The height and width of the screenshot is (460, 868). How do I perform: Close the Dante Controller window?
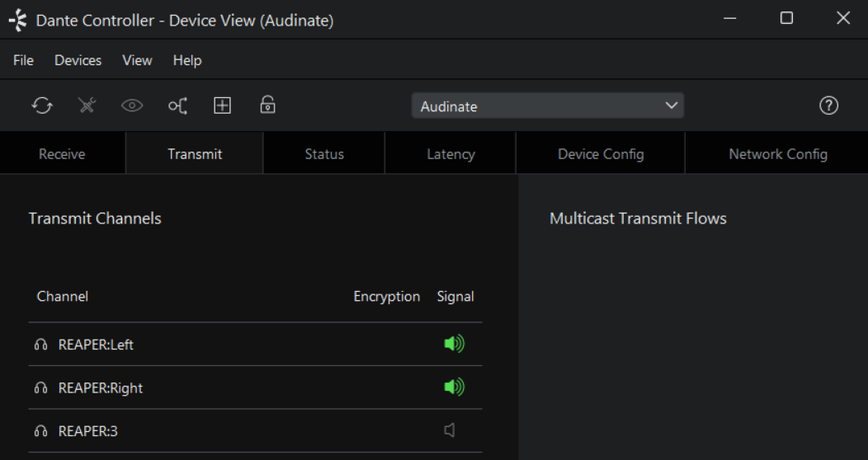843,18
